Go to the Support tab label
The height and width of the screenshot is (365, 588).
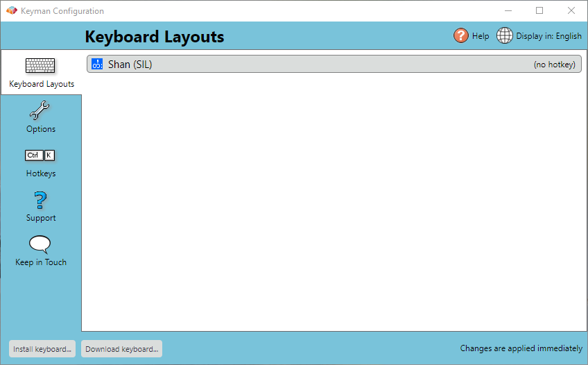coord(41,218)
